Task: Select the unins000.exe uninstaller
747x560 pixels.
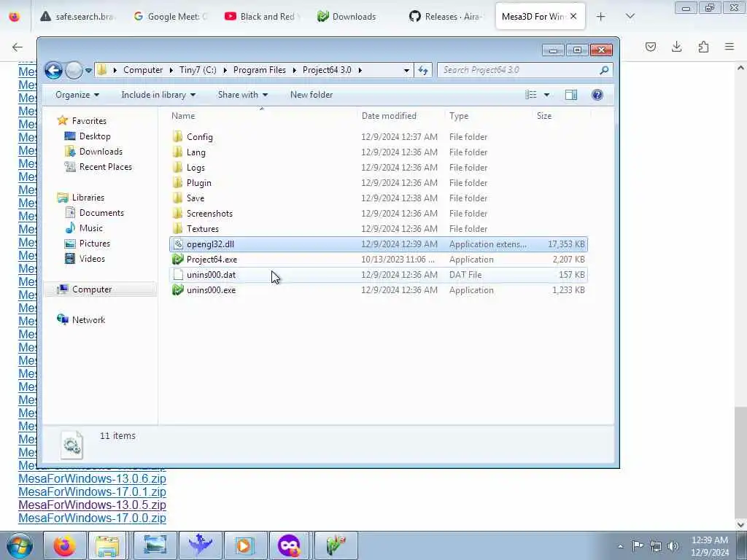Action: (x=379, y=290)
